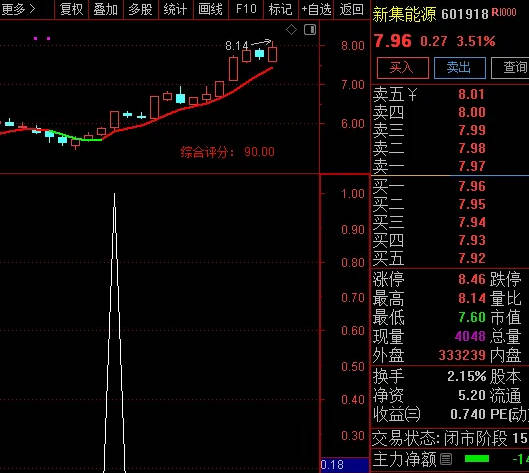Click the white indicator spike peak
The image size is (529, 473).
tap(115, 196)
